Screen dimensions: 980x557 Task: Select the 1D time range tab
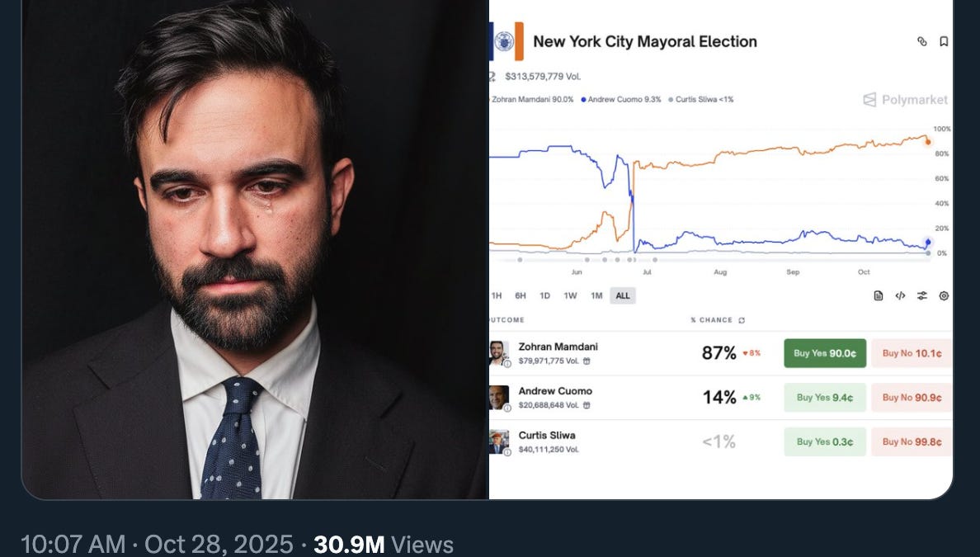tap(545, 295)
